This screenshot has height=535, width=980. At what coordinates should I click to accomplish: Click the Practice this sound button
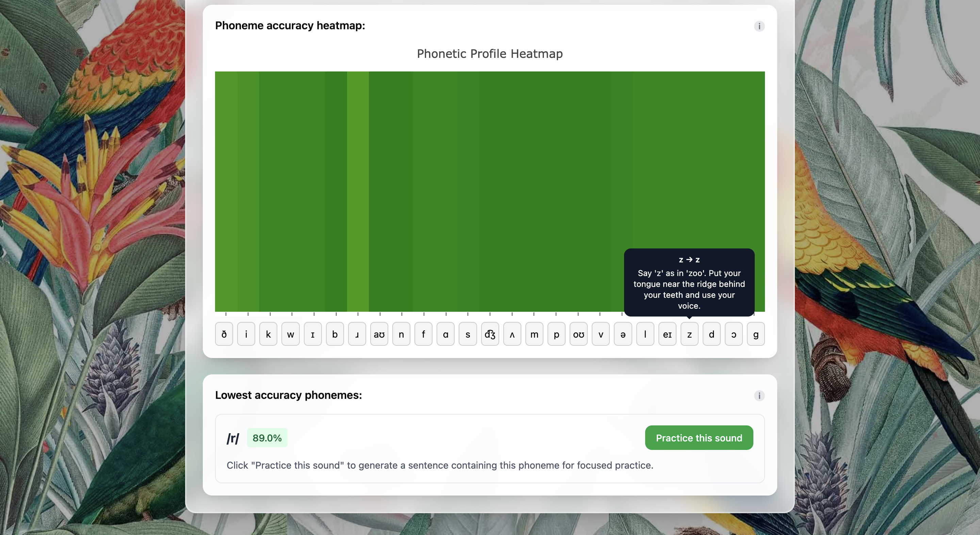[699, 438]
